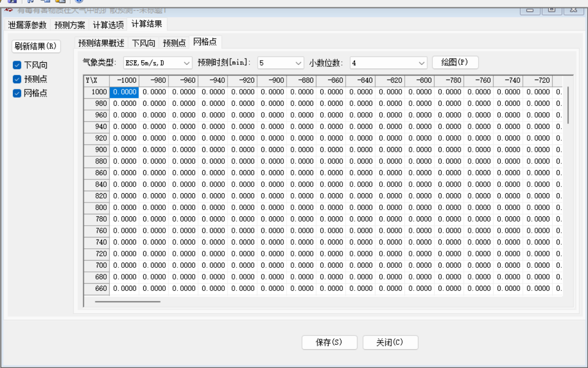
Task: Select row header 980
Action: 97,103
